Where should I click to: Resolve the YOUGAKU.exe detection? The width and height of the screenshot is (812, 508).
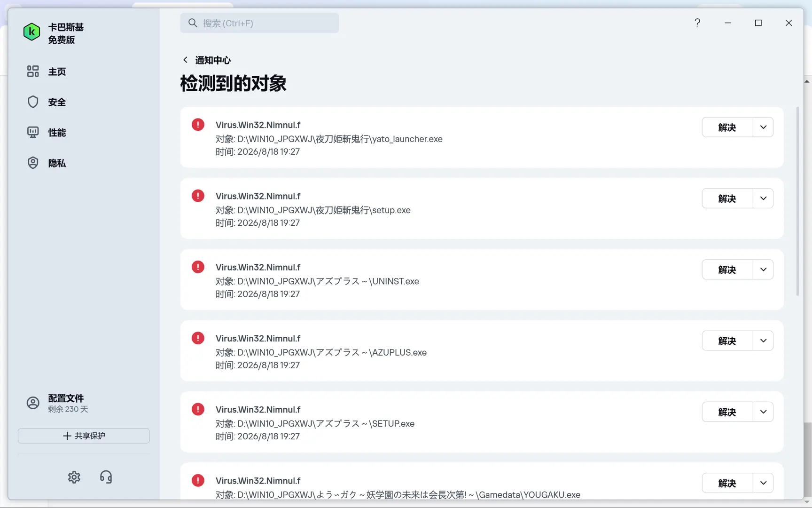(727, 483)
